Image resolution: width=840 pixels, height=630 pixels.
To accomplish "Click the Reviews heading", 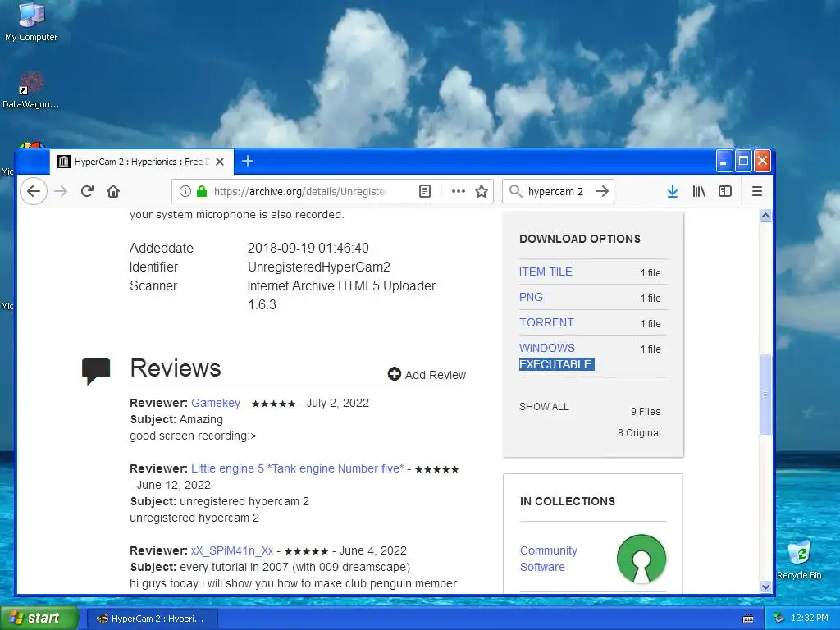I will click(x=176, y=368).
